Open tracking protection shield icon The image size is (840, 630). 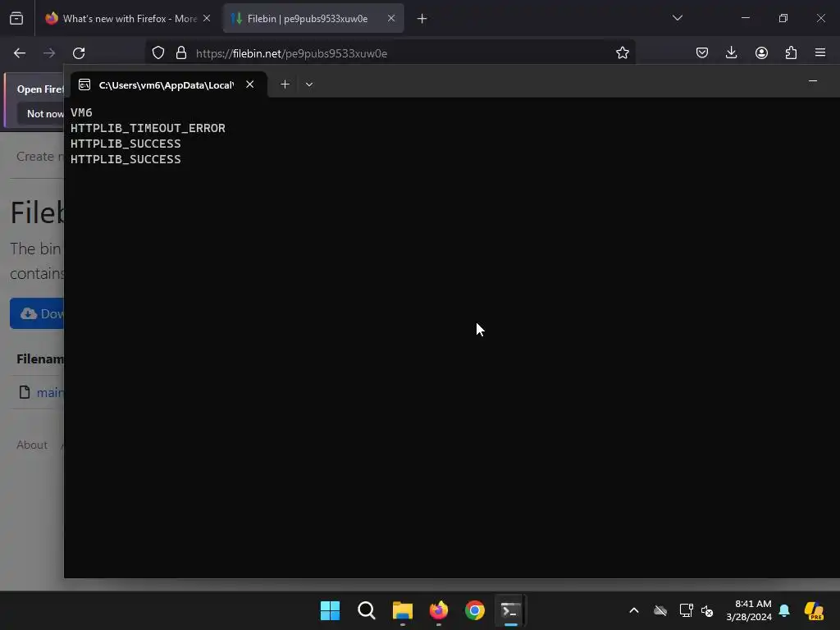coord(158,53)
